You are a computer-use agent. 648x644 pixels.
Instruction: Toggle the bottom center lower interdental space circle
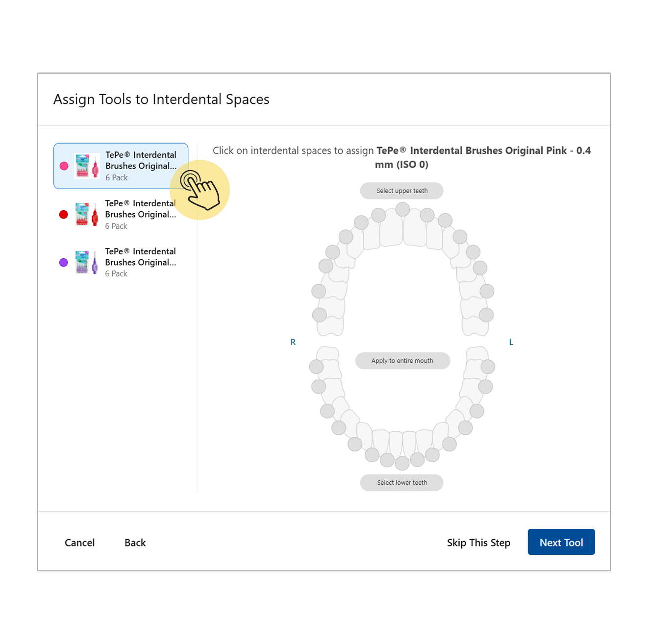pos(402,463)
